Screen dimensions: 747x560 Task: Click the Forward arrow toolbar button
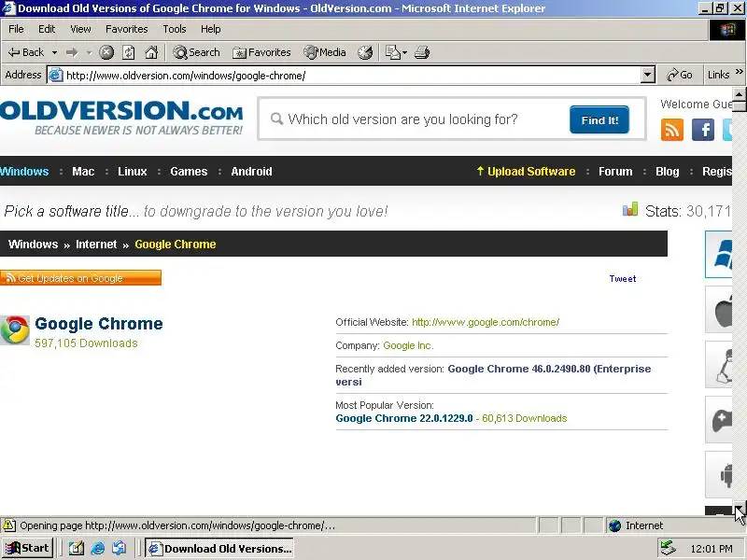tap(72, 52)
